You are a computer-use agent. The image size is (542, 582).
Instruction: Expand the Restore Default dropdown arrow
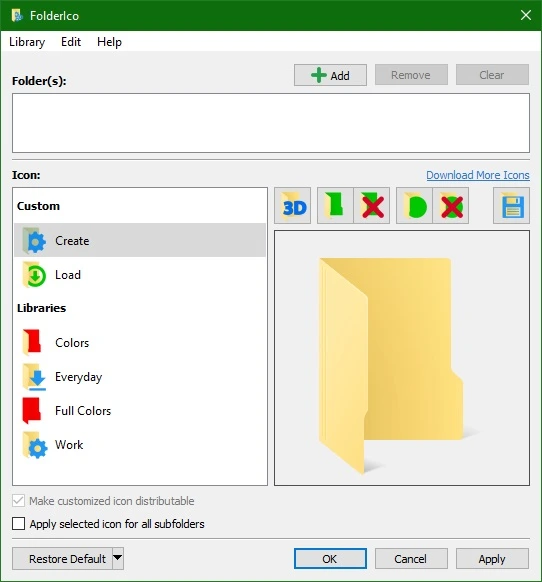coord(118,558)
